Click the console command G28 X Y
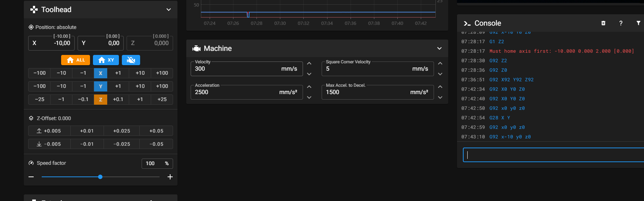Screen dimensions: 644x201 [500, 118]
